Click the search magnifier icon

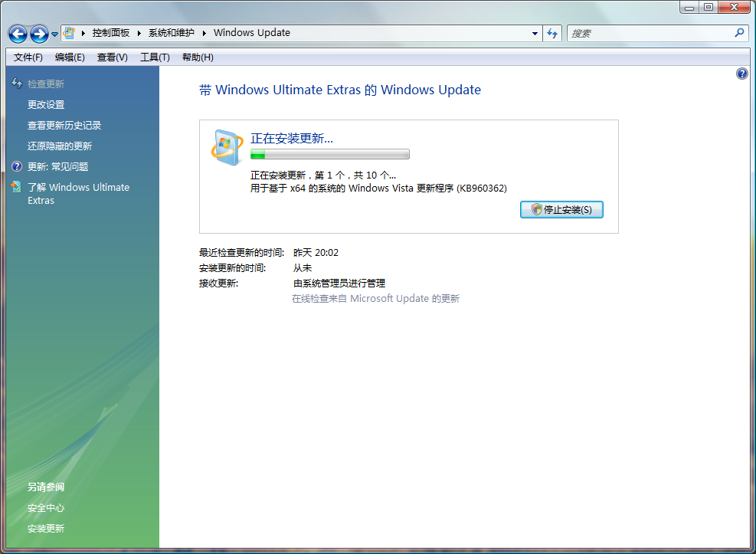(x=739, y=33)
